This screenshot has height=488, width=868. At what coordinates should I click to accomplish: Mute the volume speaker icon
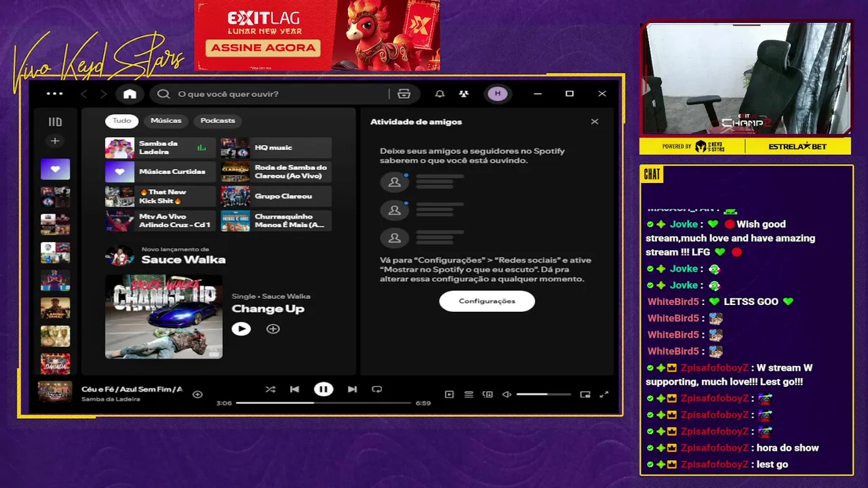(x=507, y=394)
